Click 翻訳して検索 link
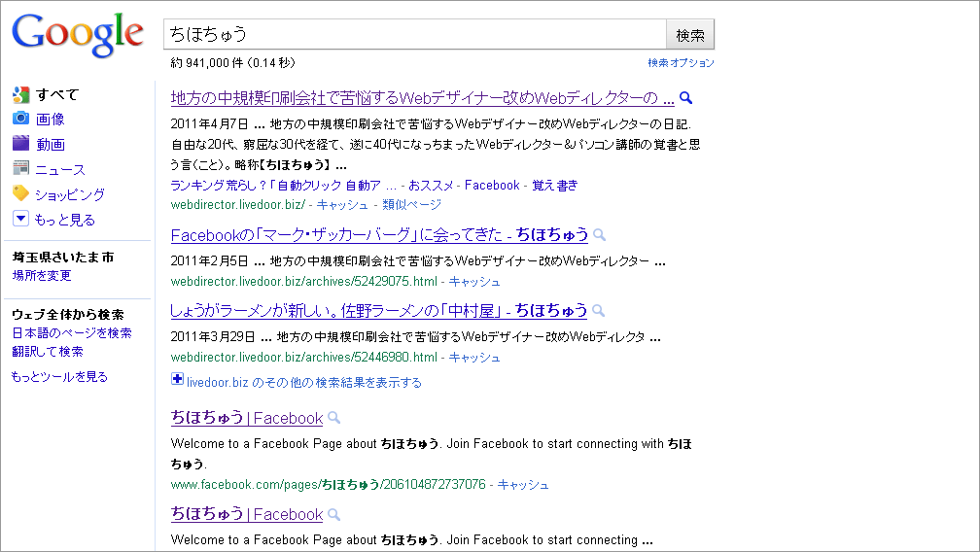Screen dimensions: 980x552 (48, 352)
